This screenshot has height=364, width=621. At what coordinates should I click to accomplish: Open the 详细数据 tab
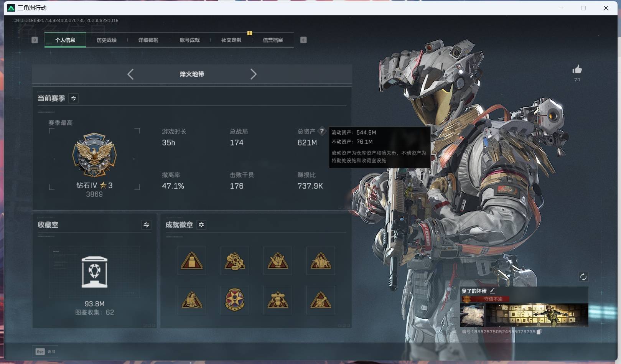click(x=148, y=40)
